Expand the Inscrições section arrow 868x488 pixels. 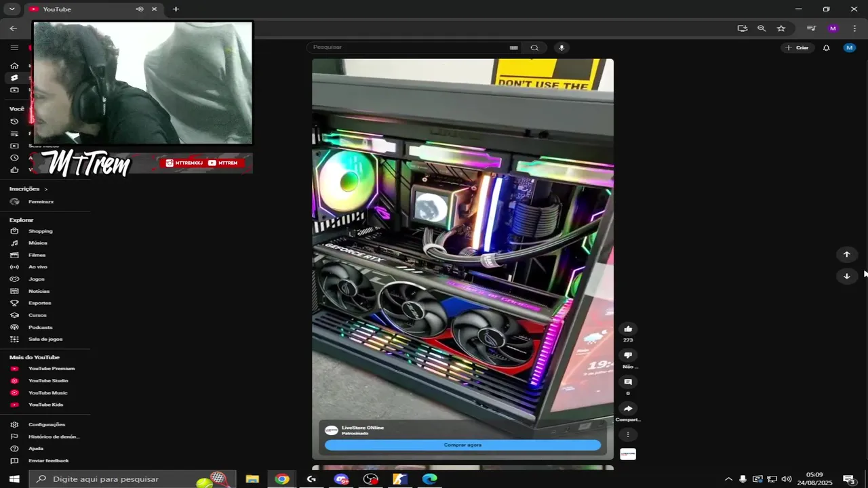point(46,189)
